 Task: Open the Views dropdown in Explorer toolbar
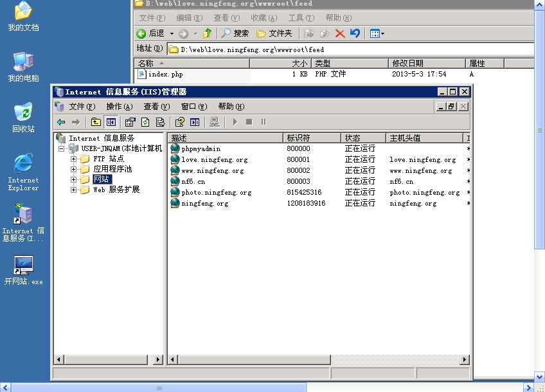tap(377, 33)
